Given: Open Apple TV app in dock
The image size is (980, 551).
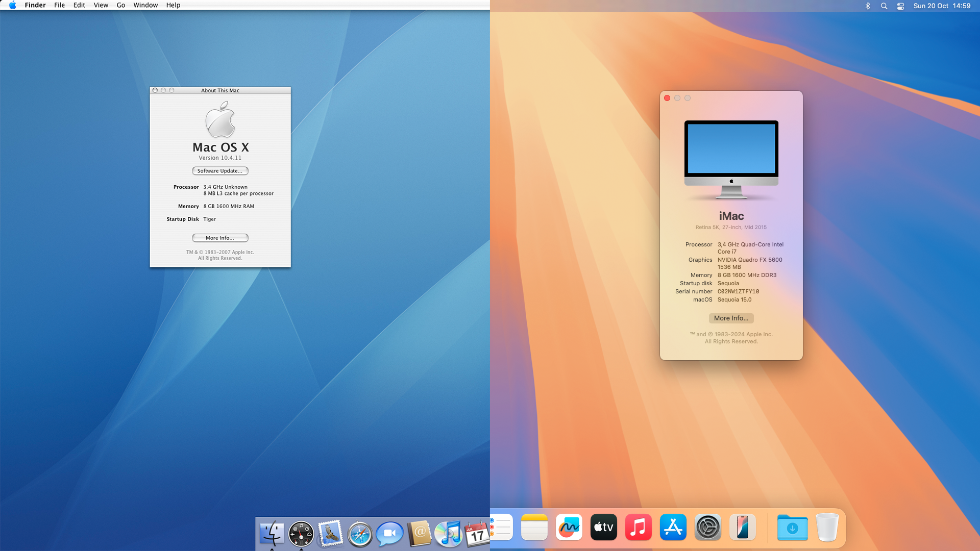Looking at the screenshot, I should (x=604, y=527).
